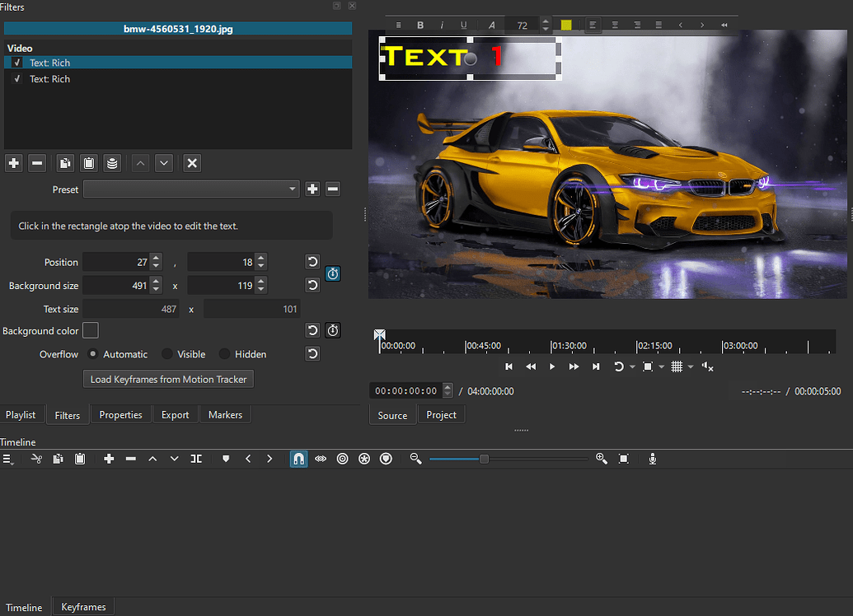Viewport: 853px width, 616px height.
Task: Apply underline to the text
Action: click(x=464, y=25)
